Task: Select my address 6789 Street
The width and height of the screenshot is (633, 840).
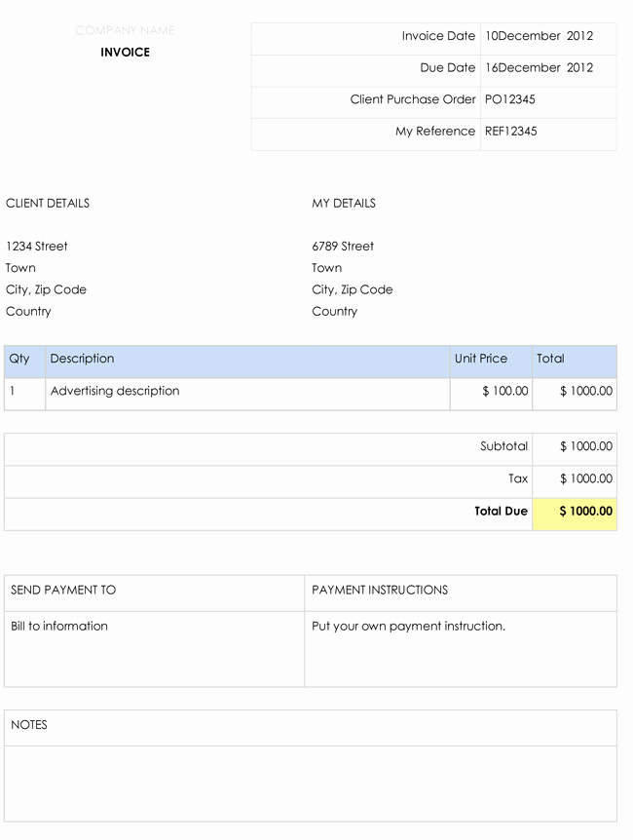Action: [x=343, y=247]
